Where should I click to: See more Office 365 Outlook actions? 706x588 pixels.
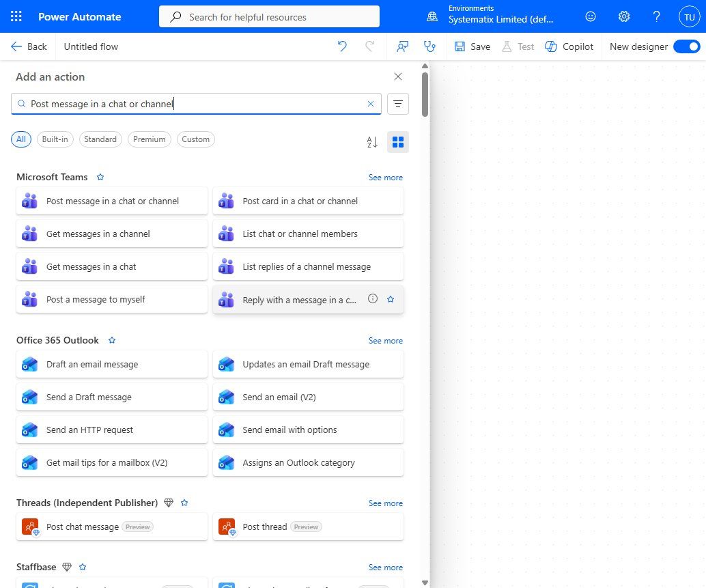(x=385, y=341)
